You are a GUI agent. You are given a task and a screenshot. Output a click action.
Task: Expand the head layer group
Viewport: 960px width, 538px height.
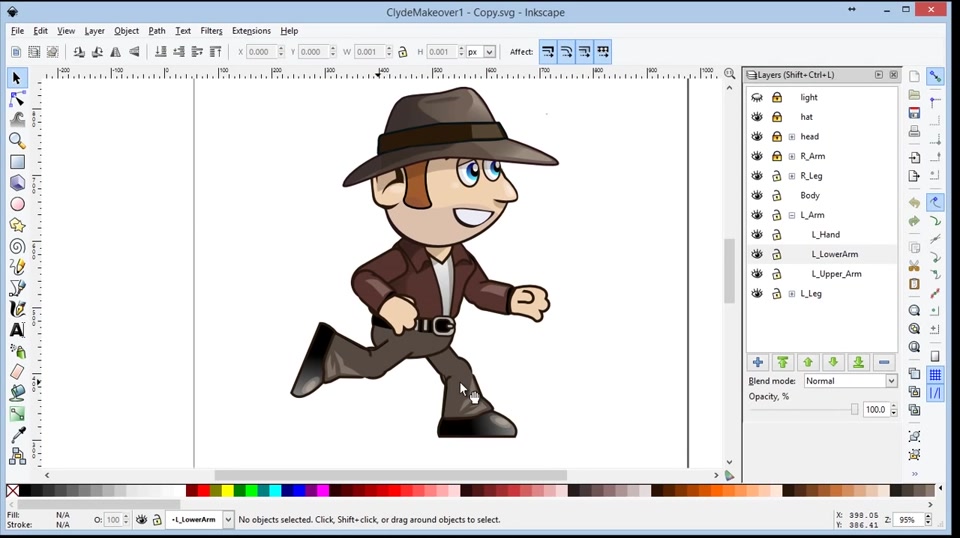792,137
